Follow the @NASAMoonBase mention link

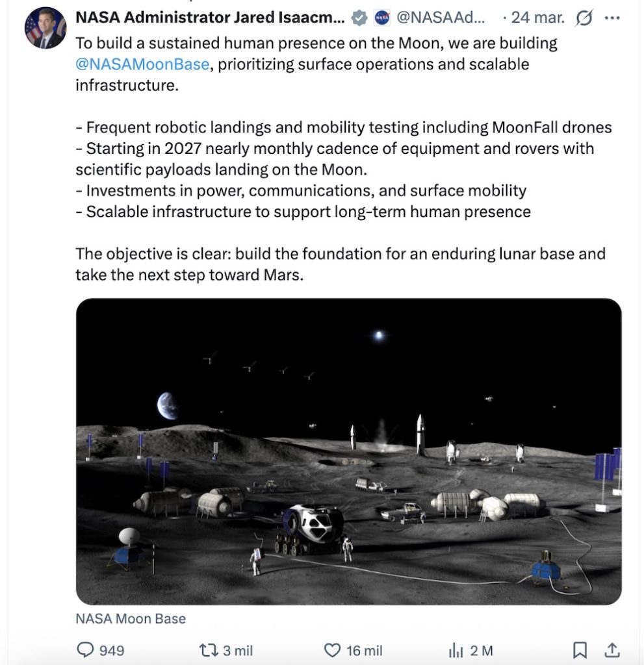pos(142,64)
